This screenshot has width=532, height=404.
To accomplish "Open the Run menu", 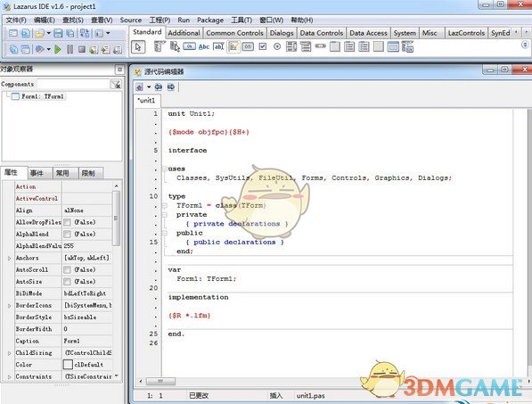I will 184,20.
